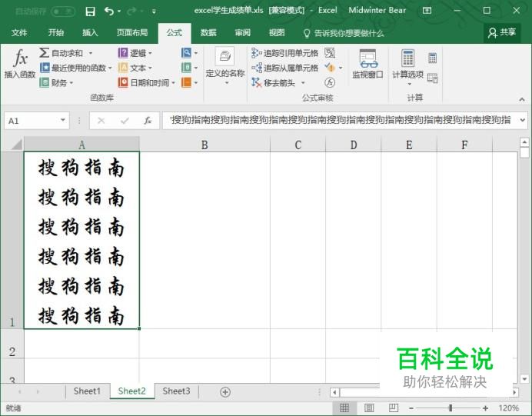Open the Review (审阅) tab
The image size is (532, 416).
[x=243, y=32]
